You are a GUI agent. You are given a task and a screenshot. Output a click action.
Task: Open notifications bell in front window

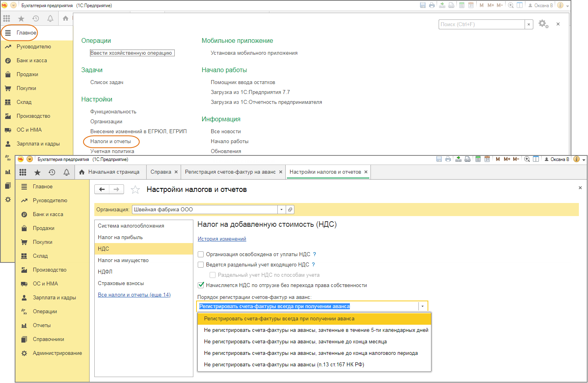(x=67, y=172)
